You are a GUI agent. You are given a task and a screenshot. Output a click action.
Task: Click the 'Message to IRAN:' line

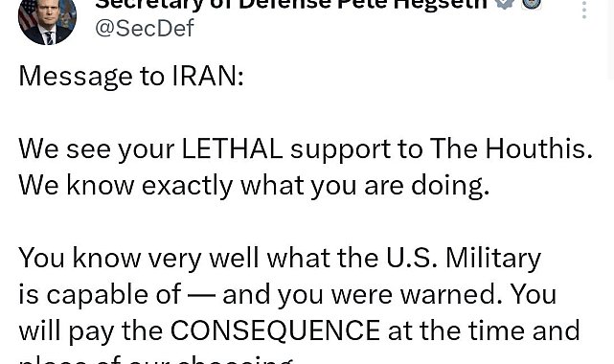point(131,76)
